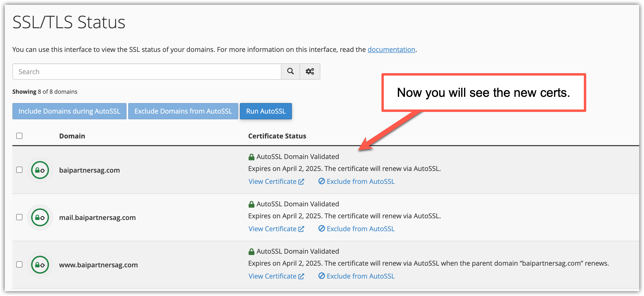Select the www.baipartnersag.com row checkbox
The height and width of the screenshot is (296, 644).
[19, 264]
